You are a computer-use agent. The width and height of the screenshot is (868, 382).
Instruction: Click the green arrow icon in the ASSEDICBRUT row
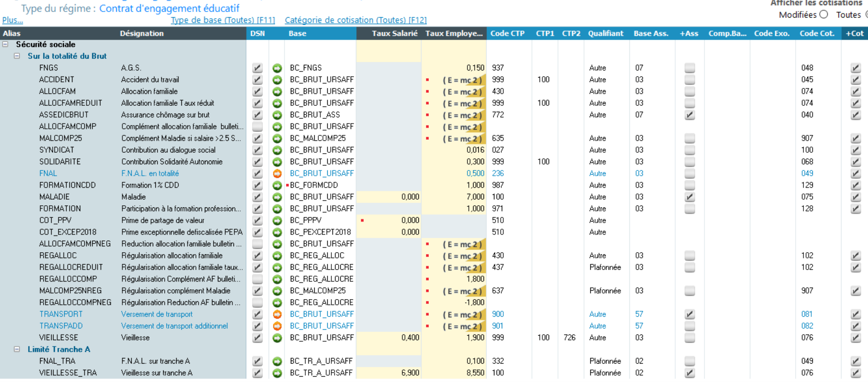(277, 115)
